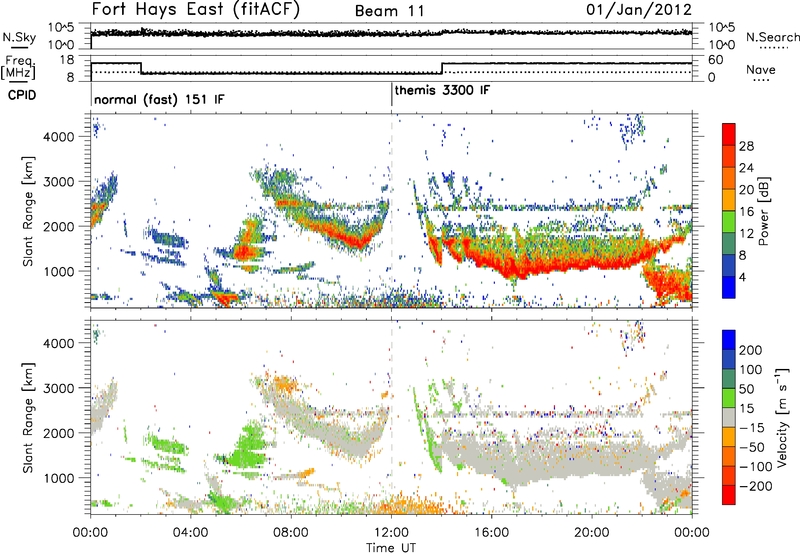Screen dimensions: 800x554
Task: Click the "12:00" time tick label
Action: coord(392,533)
